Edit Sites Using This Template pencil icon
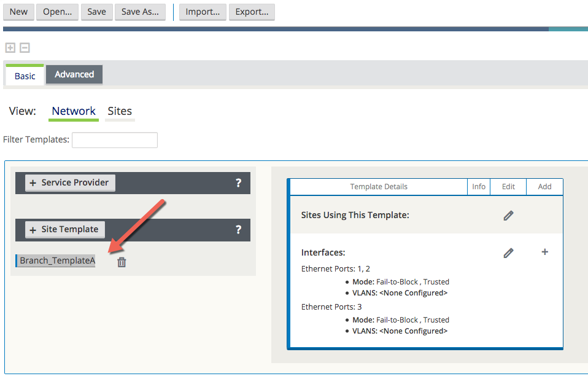Screen dimensions: 588x376 click(508, 216)
